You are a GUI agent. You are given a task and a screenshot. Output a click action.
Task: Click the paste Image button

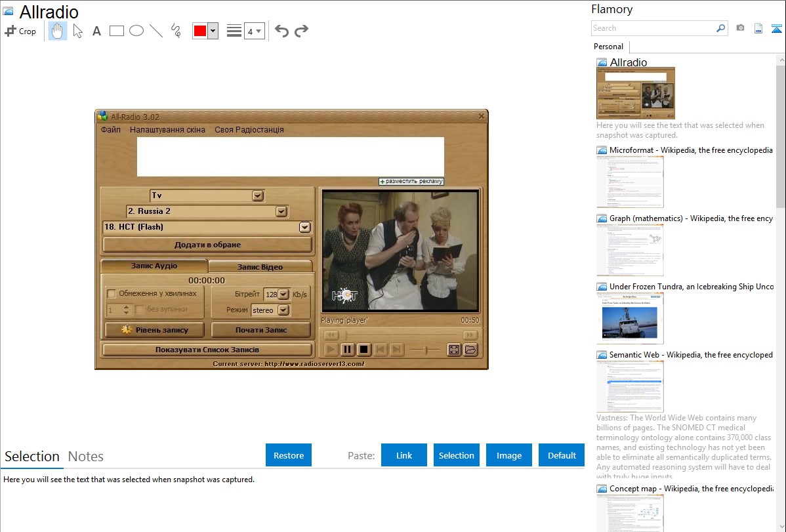click(509, 455)
